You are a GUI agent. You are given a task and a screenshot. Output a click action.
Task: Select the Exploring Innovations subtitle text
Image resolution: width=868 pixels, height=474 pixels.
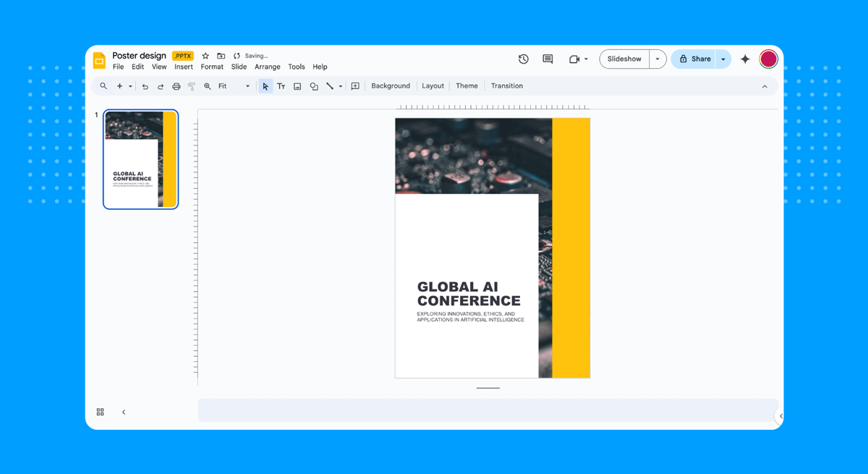click(x=470, y=317)
